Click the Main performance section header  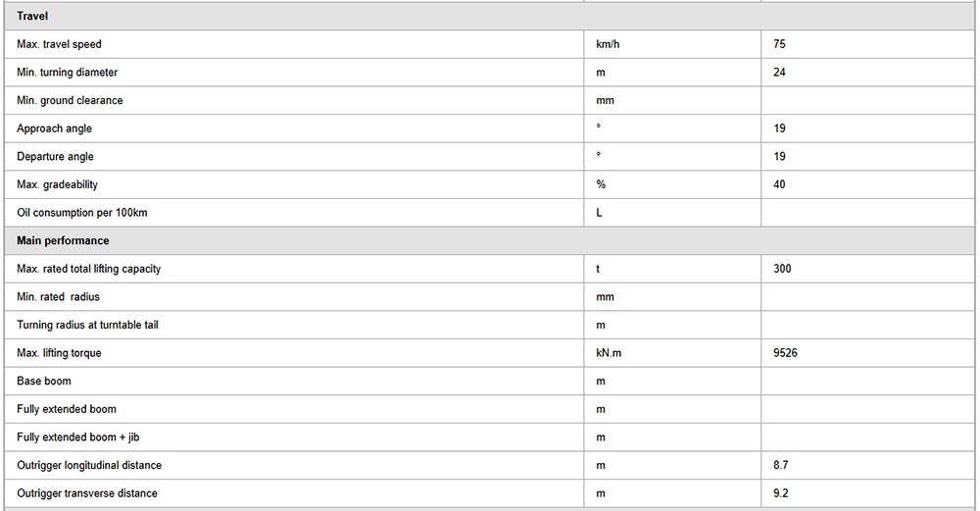(63, 241)
